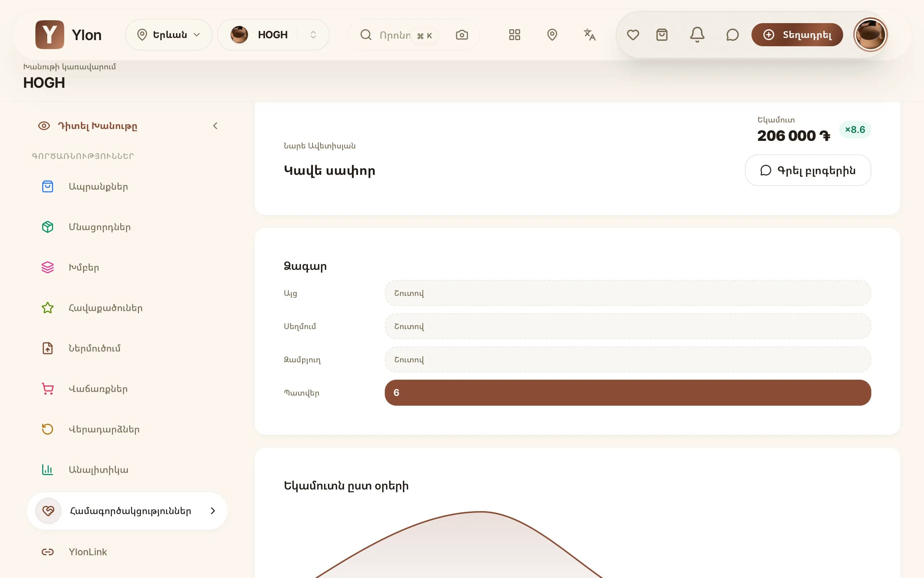Open the shopping bag icon in header
The width and height of the screenshot is (924, 578).
pos(662,35)
